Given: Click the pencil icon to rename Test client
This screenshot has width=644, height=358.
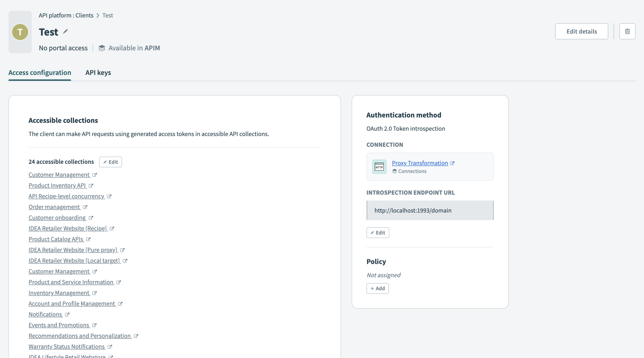Looking at the screenshot, I should point(65,32).
